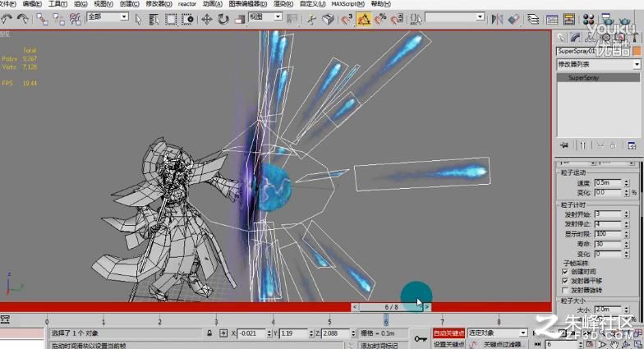Toggle the 发射器平移 checkbox
The height and width of the screenshot is (349, 644).
pos(565,281)
